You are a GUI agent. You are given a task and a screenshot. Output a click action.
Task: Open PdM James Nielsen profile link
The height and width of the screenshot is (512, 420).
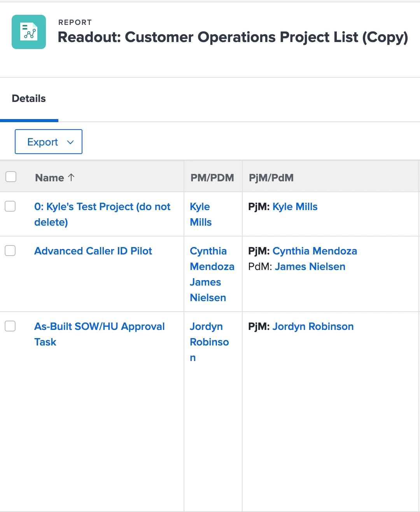click(310, 267)
